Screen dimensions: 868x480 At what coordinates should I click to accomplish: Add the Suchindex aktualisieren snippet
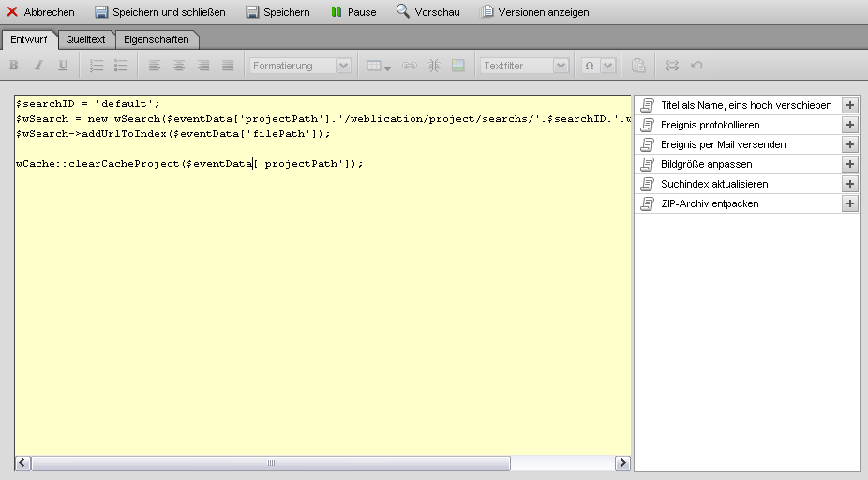click(x=850, y=184)
